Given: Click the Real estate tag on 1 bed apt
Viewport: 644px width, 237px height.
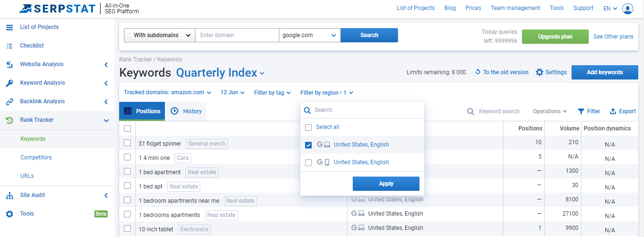Looking at the screenshot, I should click(x=184, y=187).
